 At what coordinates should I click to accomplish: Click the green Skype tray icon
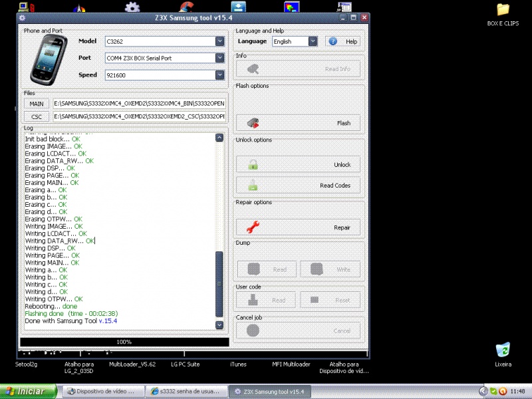(493, 391)
